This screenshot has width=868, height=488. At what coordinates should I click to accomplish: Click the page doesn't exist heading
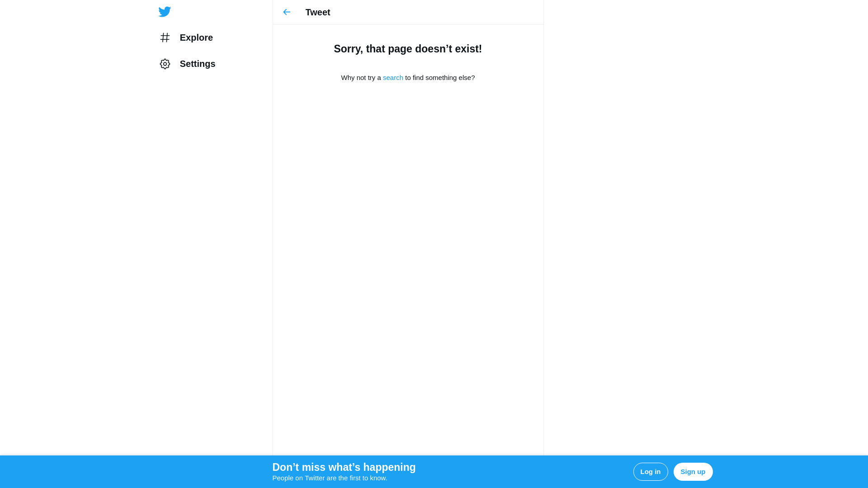point(408,49)
